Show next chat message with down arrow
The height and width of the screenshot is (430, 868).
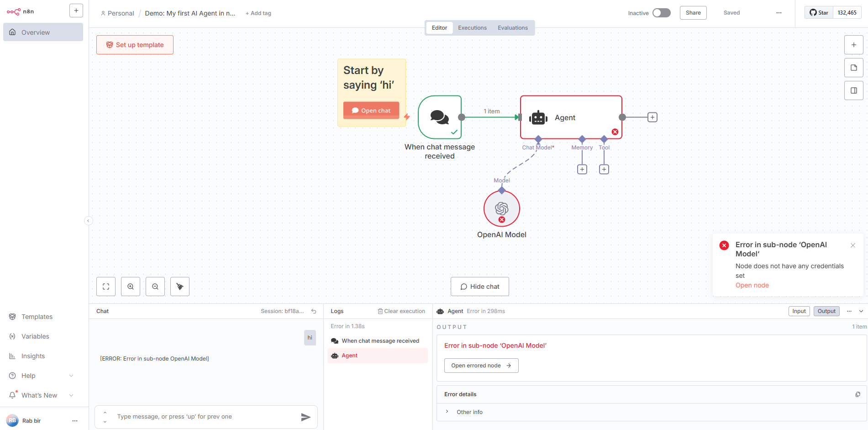(105, 421)
